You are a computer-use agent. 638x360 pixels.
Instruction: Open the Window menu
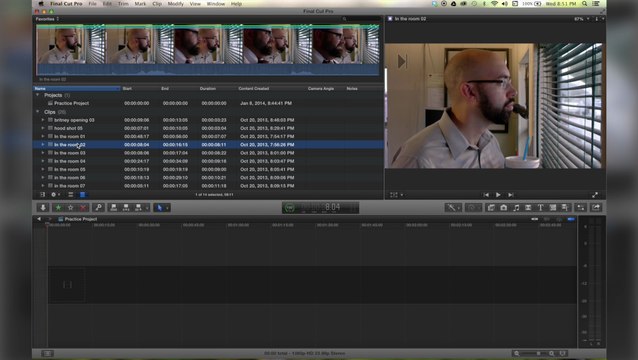pyautogui.click(x=216, y=4)
